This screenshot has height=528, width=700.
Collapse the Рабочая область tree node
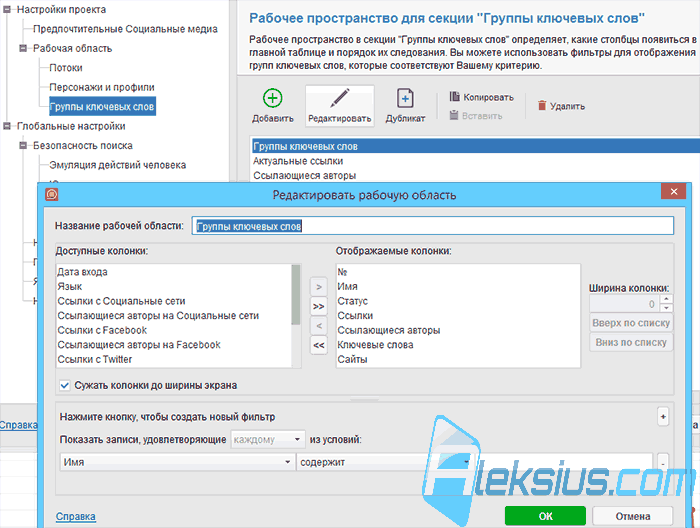click(x=23, y=48)
